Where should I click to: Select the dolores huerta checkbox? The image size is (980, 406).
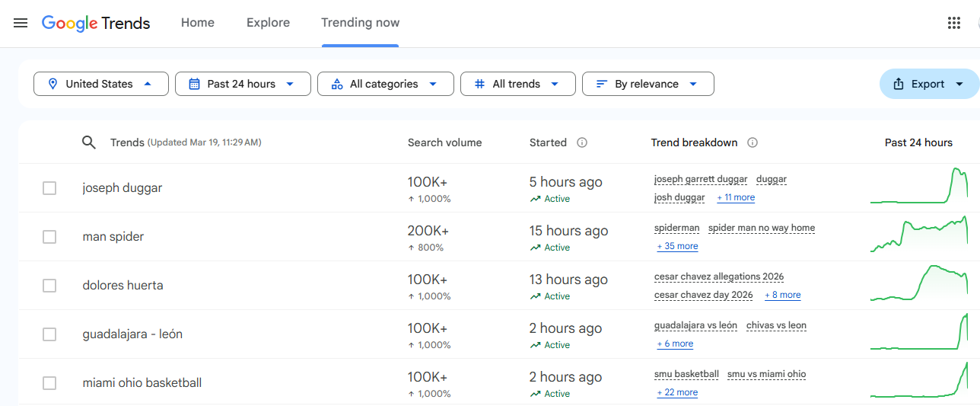[49, 286]
